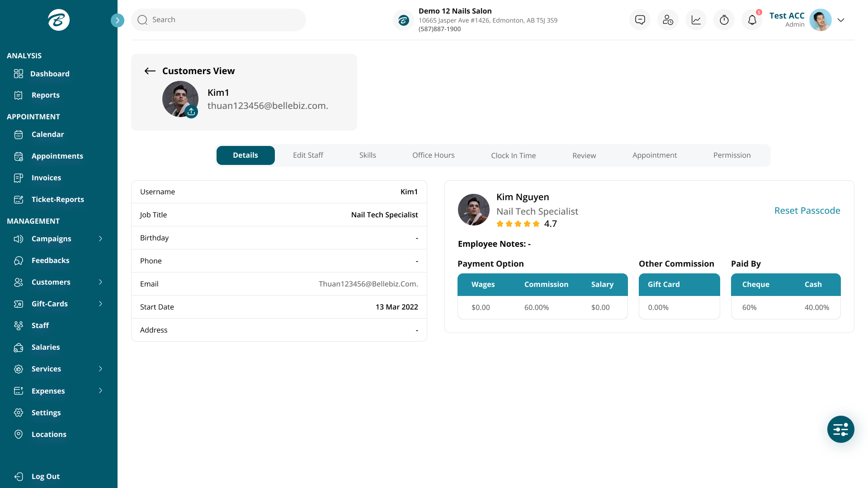Click the staff clock-in icon next to messages
868x488 pixels.
(668, 19)
